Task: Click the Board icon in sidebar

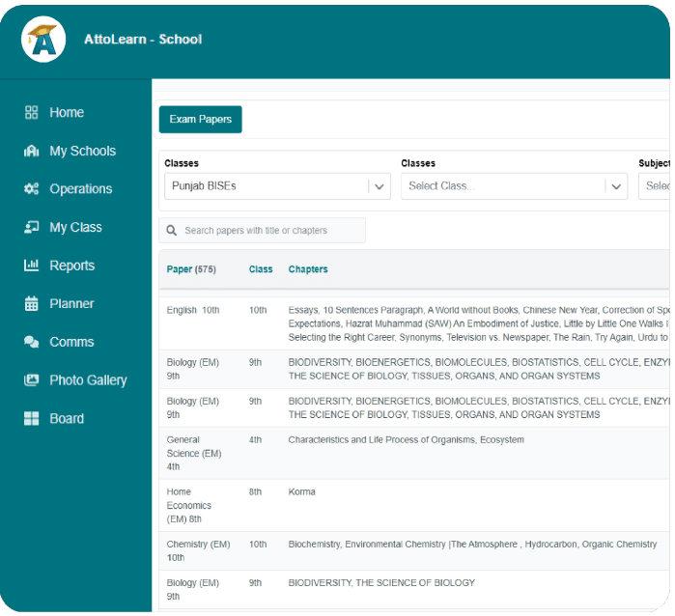Action: coord(31,419)
